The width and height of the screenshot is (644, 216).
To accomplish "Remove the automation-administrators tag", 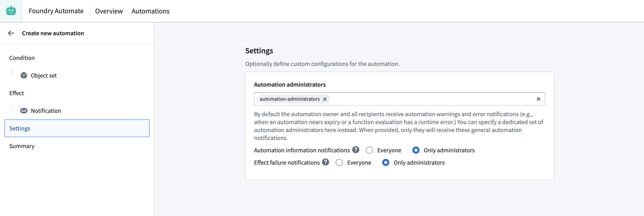I will [x=325, y=99].
